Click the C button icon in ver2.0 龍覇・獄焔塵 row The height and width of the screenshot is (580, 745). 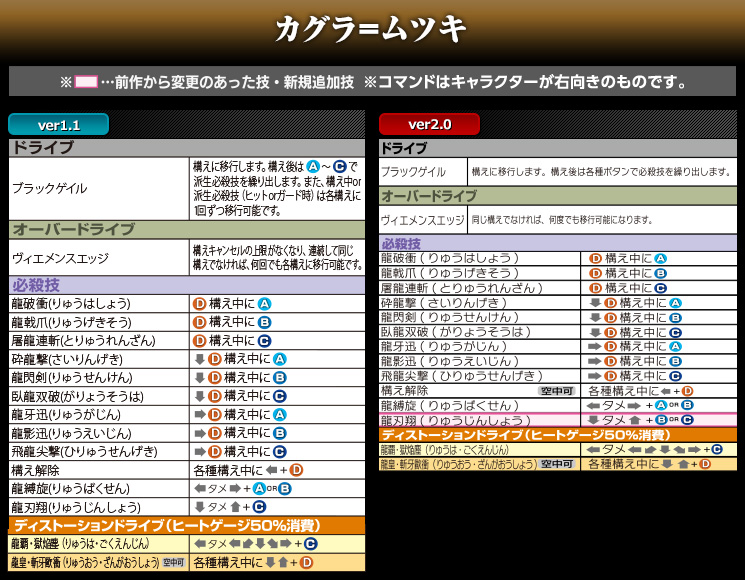click(x=717, y=449)
